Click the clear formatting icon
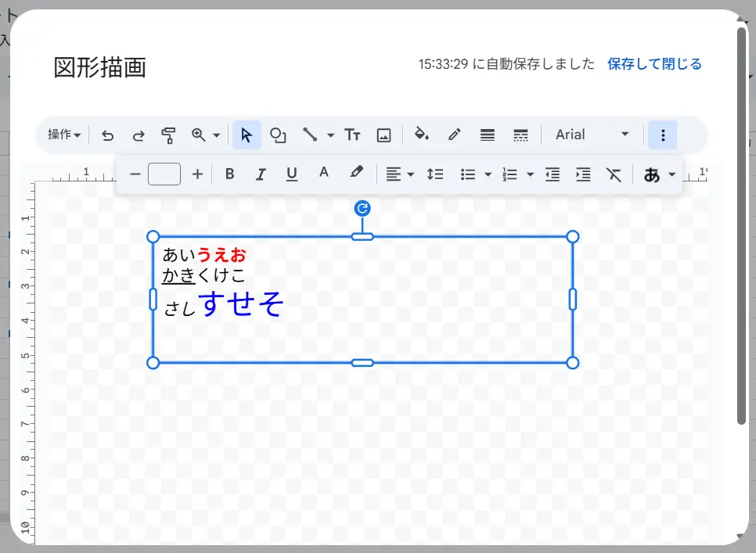The height and width of the screenshot is (553, 756). coord(614,174)
